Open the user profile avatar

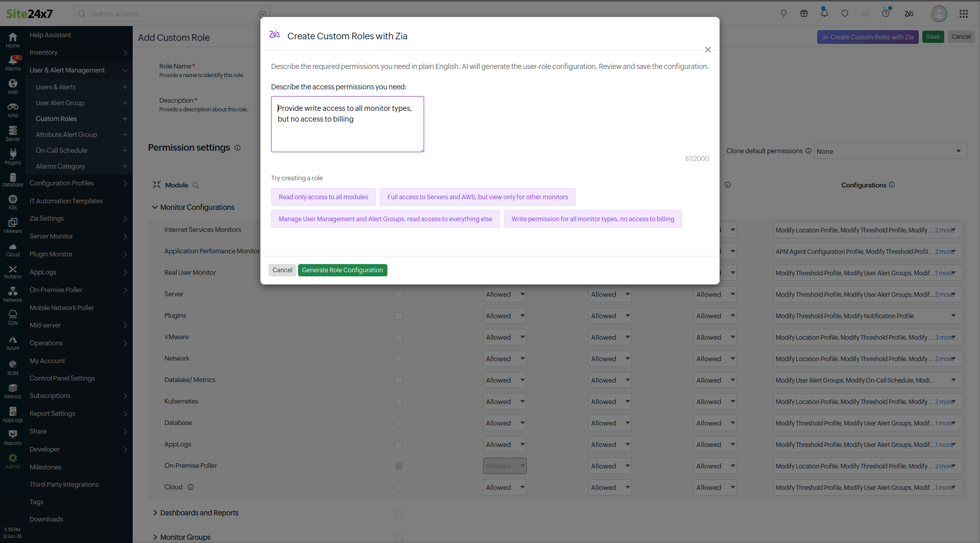[939, 14]
